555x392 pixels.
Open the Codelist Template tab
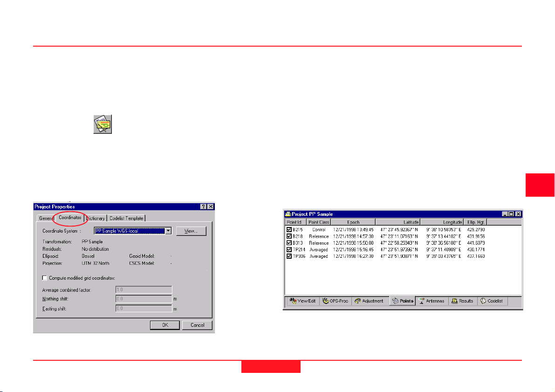pos(126,218)
